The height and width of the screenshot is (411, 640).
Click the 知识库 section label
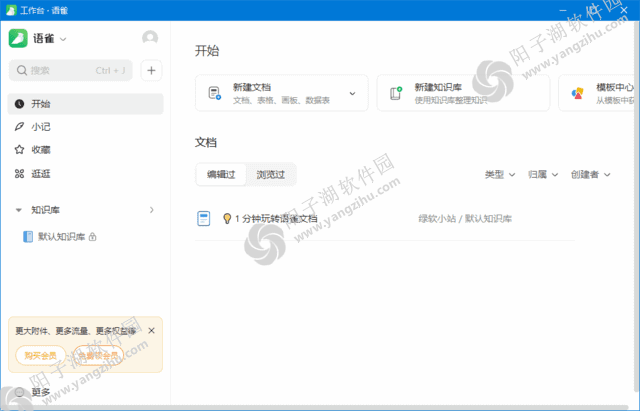(x=45, y=210)
